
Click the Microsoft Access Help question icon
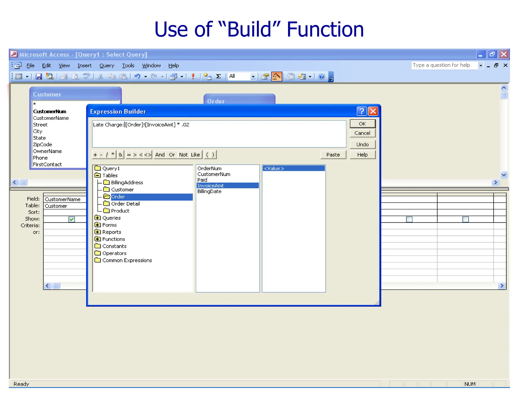pyautogui.click(x=322, y=76)
